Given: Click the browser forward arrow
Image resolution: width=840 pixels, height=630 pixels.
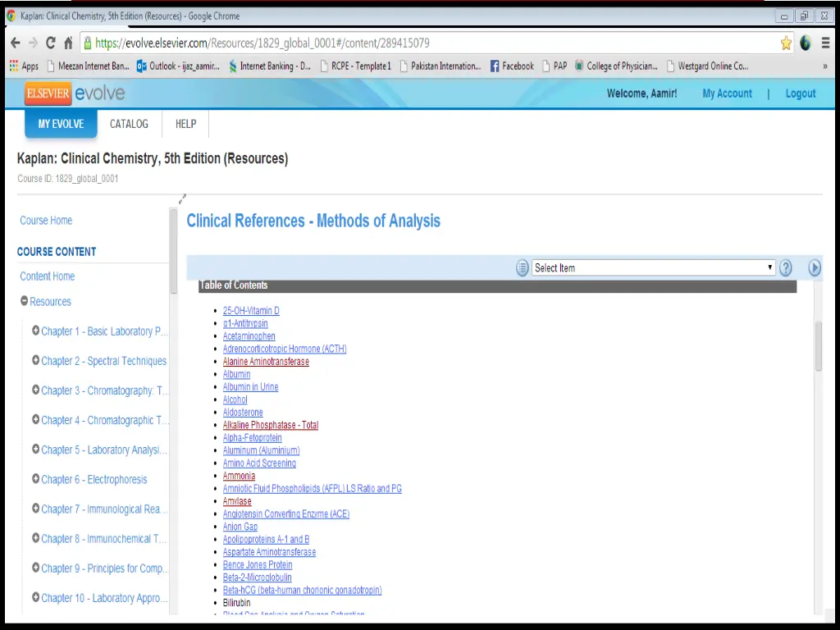Looking at the screenshot, I should (33, 43).
